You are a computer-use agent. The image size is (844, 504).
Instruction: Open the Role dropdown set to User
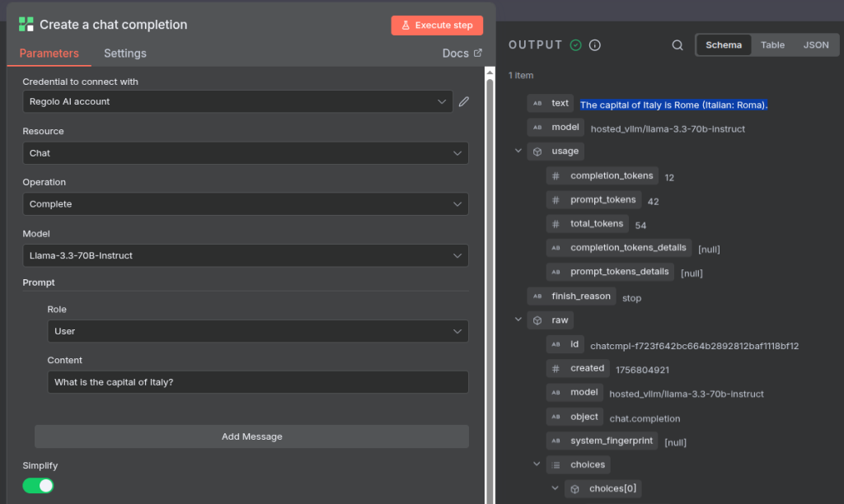(x=257, y=331)
